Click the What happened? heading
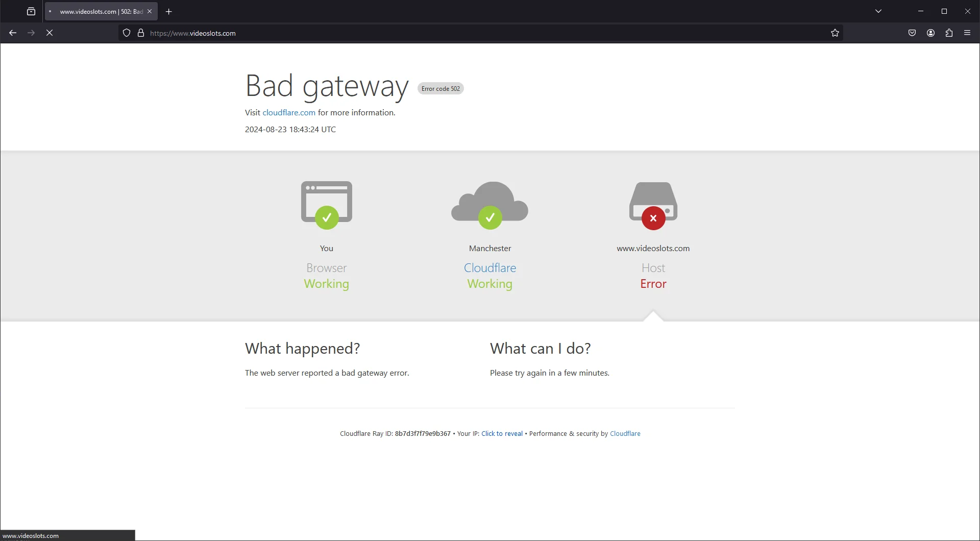Image resolution: width=980 pixels, height=541 pixels. point(302,349)
